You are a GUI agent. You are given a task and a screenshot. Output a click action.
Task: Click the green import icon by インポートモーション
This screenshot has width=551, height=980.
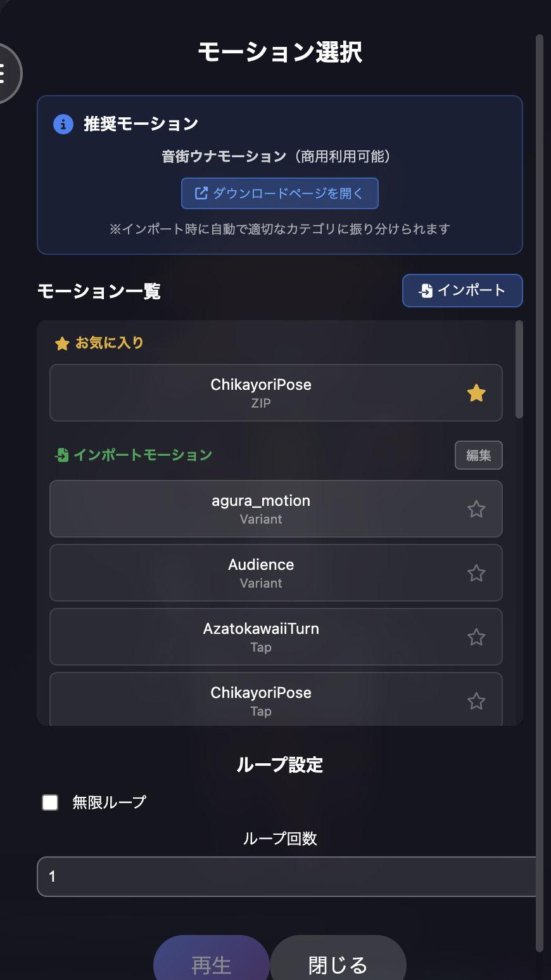point(62,455)
